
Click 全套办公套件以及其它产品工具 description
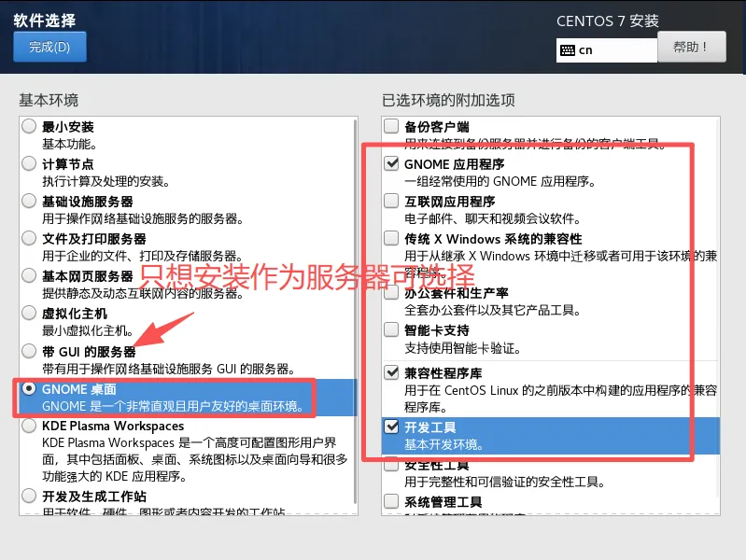[x=493, y=310]
